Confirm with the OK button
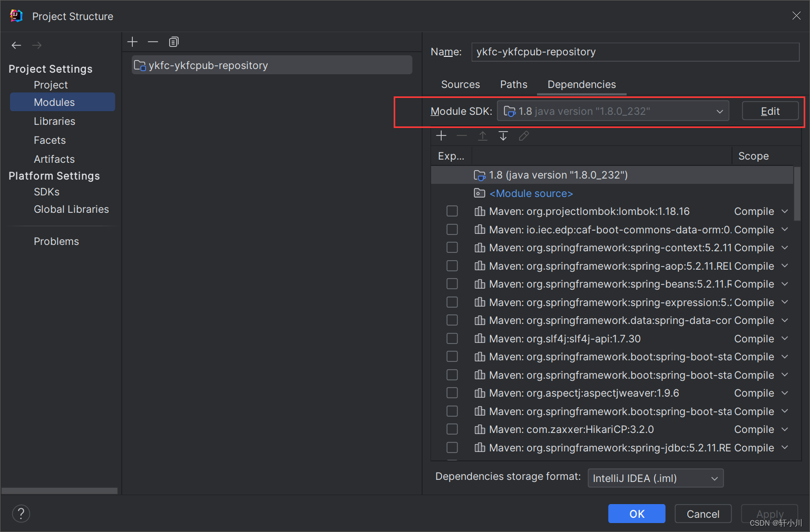The width and height of the screenshot is (810, 532). click(637, 514)
